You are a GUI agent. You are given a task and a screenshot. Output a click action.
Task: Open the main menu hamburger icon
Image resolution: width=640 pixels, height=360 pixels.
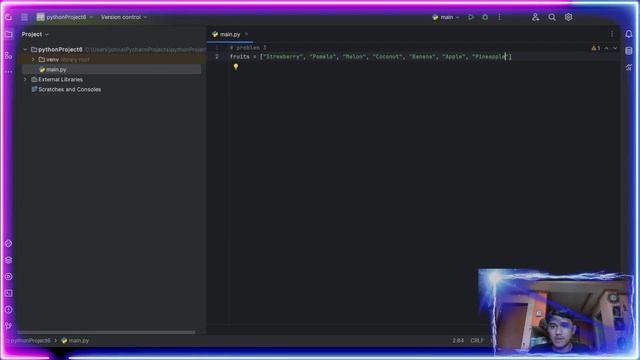click(x=24, y=17)
